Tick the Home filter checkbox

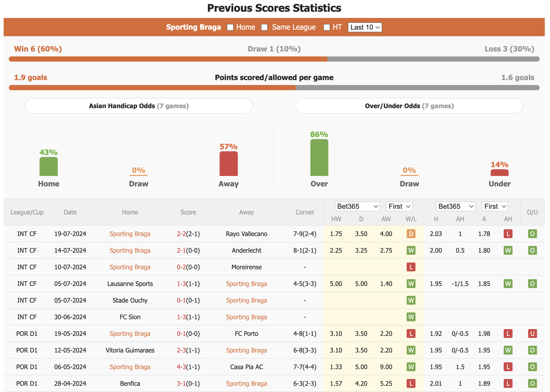click(230, 27)
